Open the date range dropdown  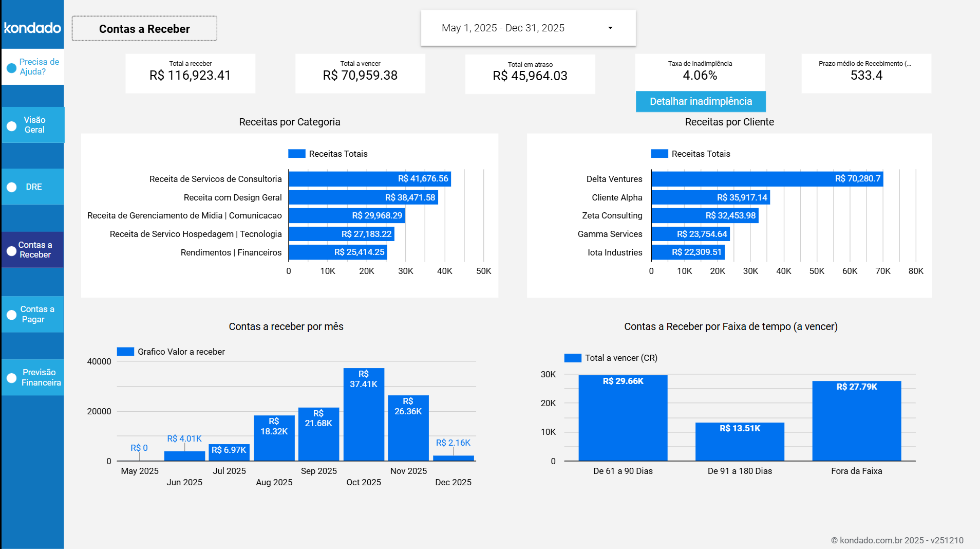(x=528, y=28)
